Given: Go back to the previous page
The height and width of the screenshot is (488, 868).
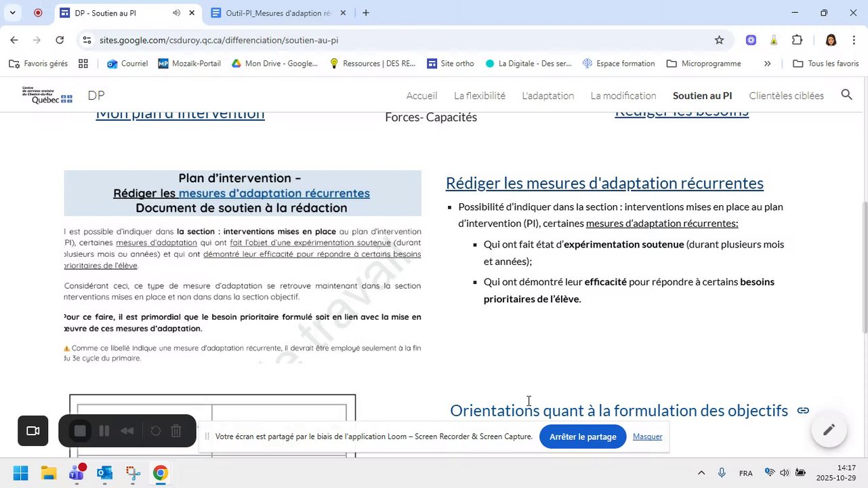Looking at the screenshot, I should pos(14,40).
